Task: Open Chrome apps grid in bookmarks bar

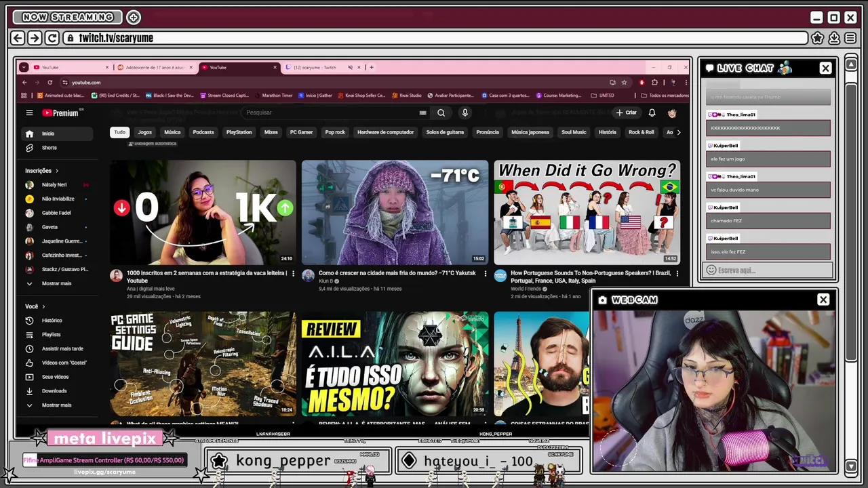Action: (x=24, y=96)
